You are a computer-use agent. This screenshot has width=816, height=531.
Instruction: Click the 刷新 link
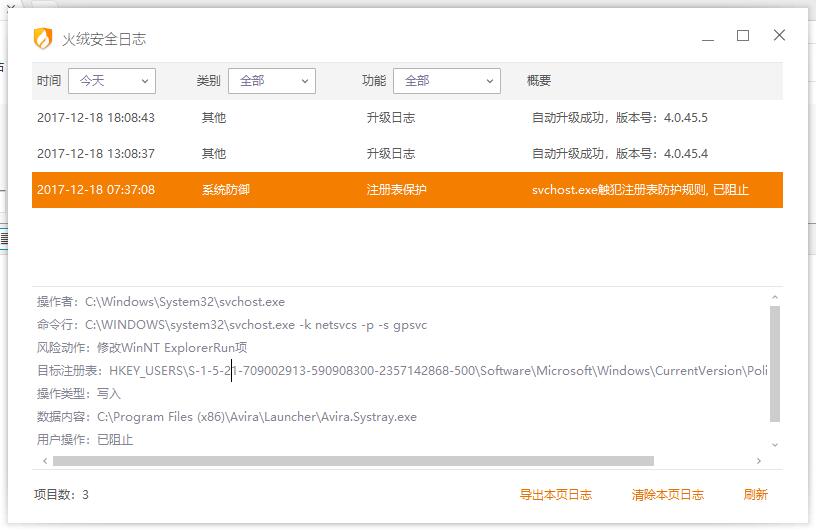click(x=756, y=495)
